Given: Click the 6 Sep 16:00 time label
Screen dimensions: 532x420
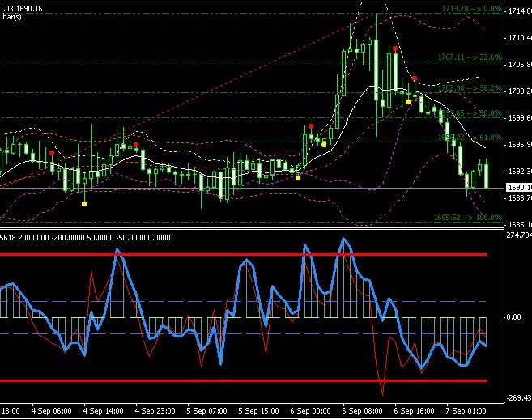Looking at the screenshot, I should (414, 411).
